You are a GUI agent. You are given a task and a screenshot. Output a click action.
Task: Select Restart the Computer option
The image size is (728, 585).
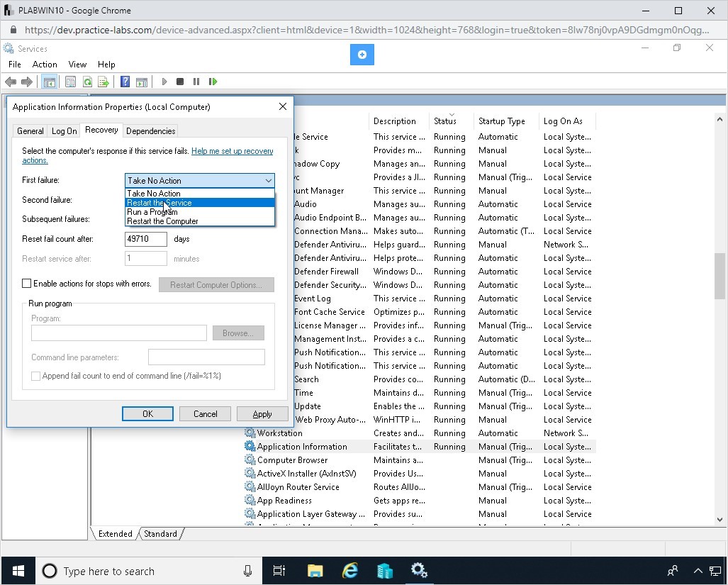[x=200, y=221]
